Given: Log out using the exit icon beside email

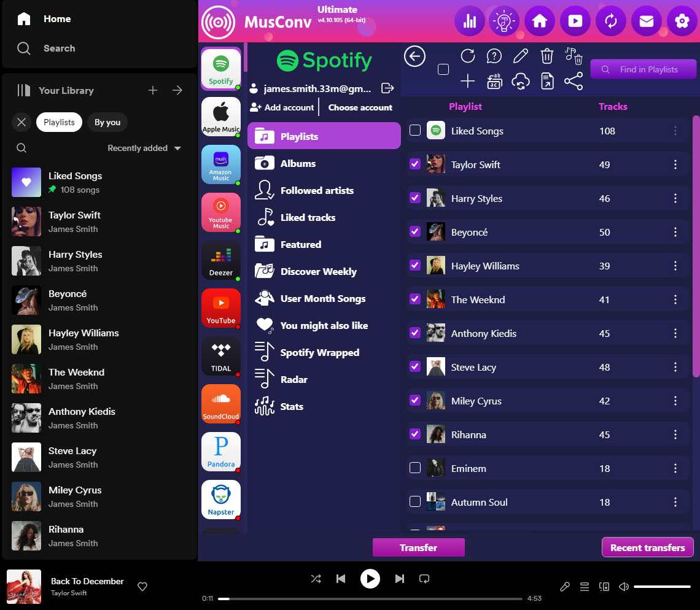Looking at the screenshot, I should pos(387,88).
